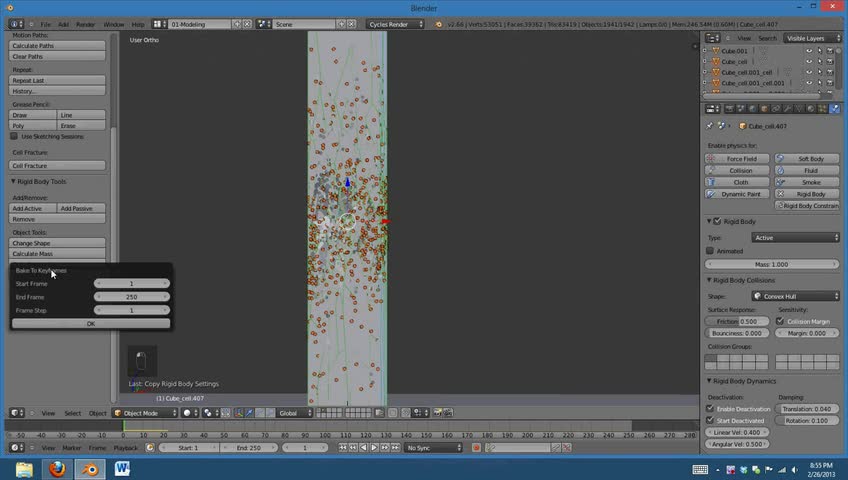This screenshot has height=480, width=848.
Task: Click the Calculate Mass button
Action: (x=57, y=254)
